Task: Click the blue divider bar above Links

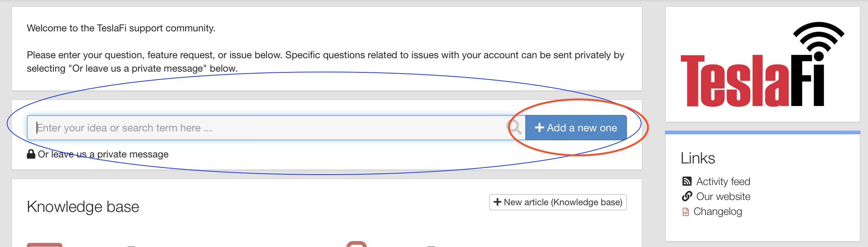Action: pyautogui.click(x=763, y=132)
